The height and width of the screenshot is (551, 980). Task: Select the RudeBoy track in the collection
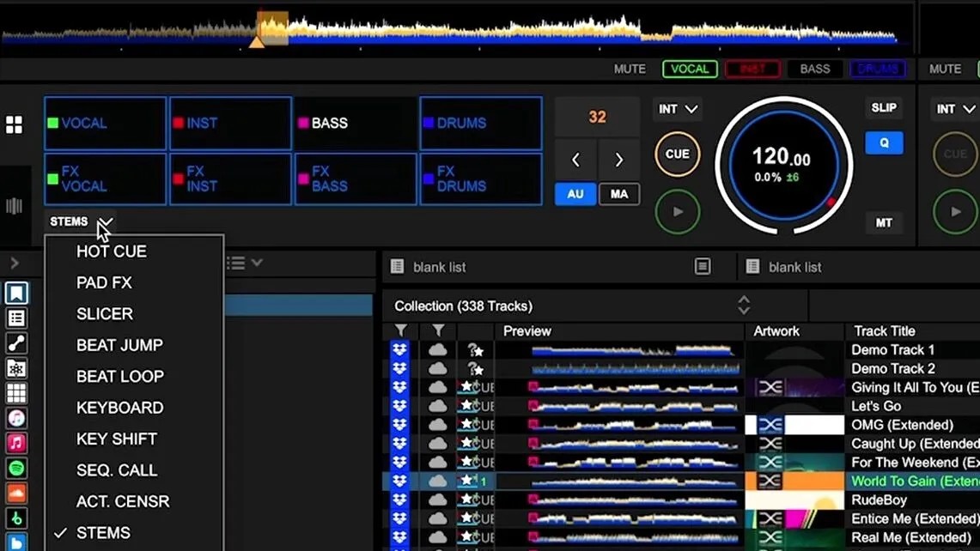(x=880, y=500)
